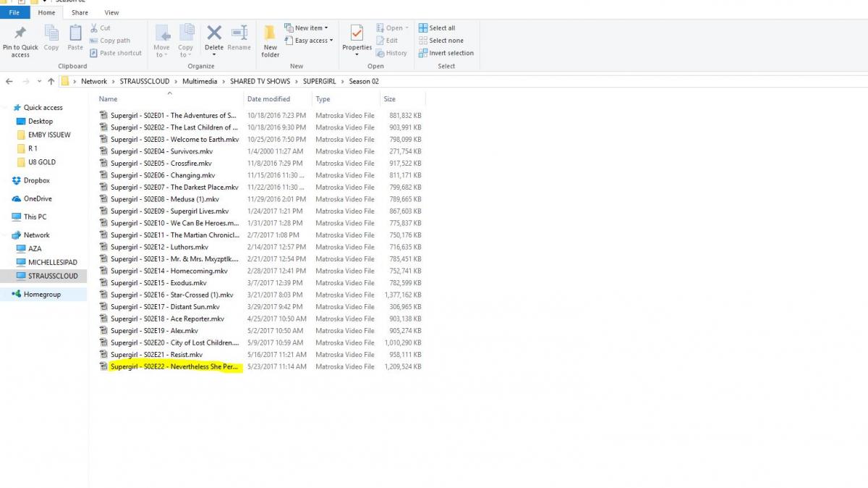This screenshot has height=488, width=868.
Task: Navigate to SHARED TV SHOWS breadcrumb
Action: point(260,81)
